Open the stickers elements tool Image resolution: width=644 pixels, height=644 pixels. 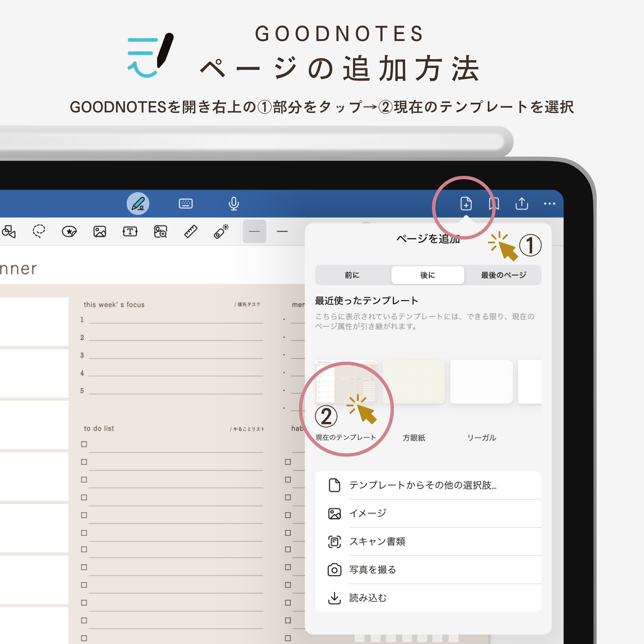click(x=69, y=231)
